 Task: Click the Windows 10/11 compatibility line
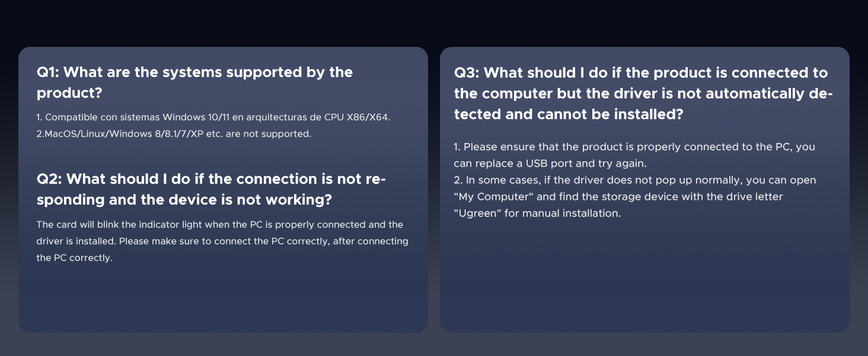click(213, 117)
